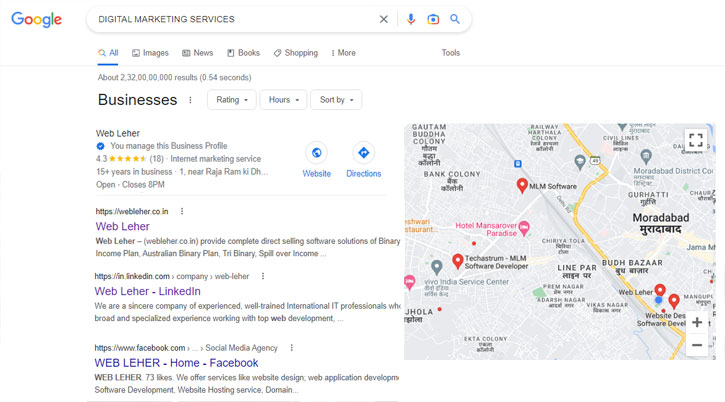
Task: Open the search Tools
Action: (450, 53)
